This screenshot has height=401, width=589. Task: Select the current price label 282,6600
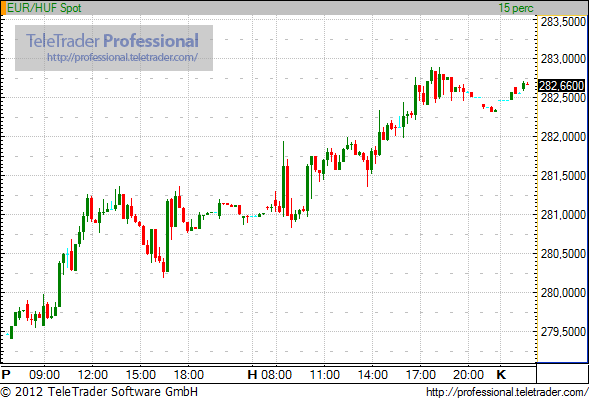[562, 86]
